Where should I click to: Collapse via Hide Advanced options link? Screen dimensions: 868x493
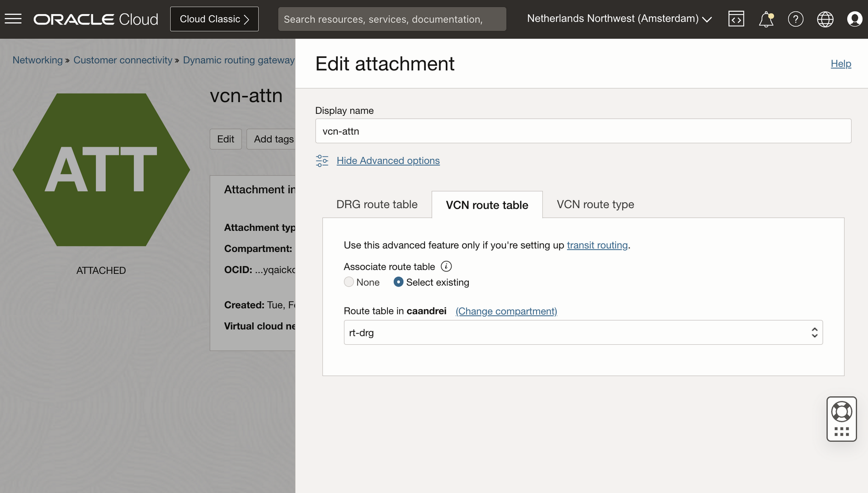(388, 160)
